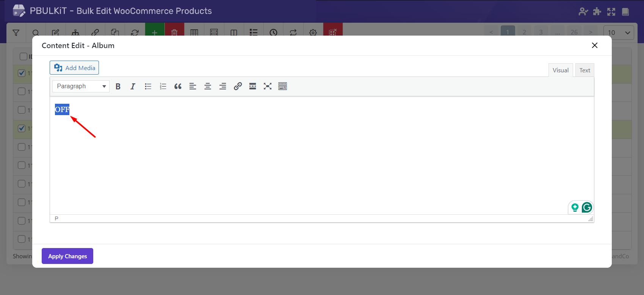Insert Read More tag
The image size is (644, 295).
[x=252, y=86]
